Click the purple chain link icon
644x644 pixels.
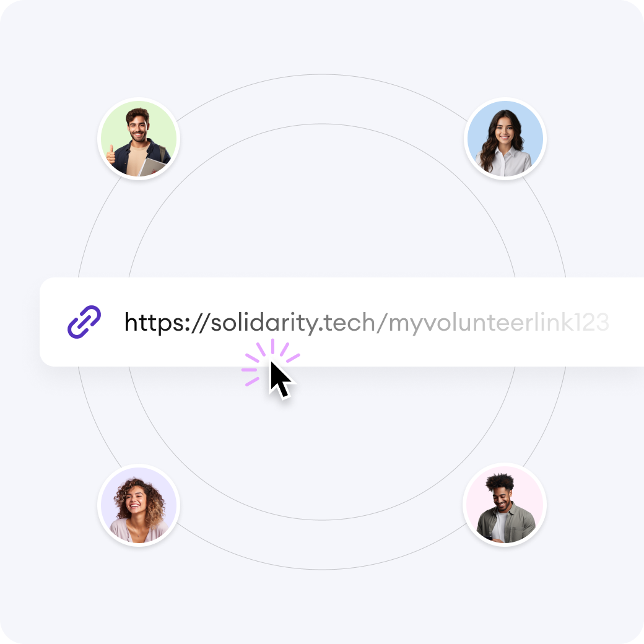click(x=84, y=322)
